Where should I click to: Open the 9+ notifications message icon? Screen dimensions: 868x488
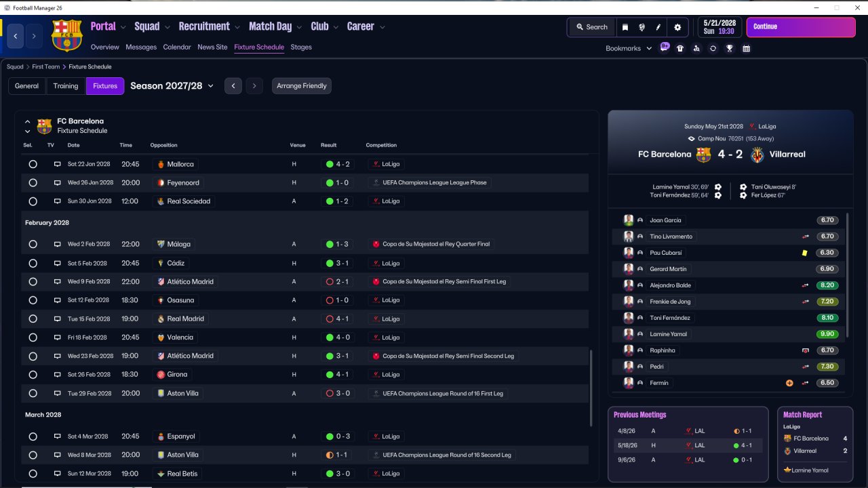tap(665, 47)
